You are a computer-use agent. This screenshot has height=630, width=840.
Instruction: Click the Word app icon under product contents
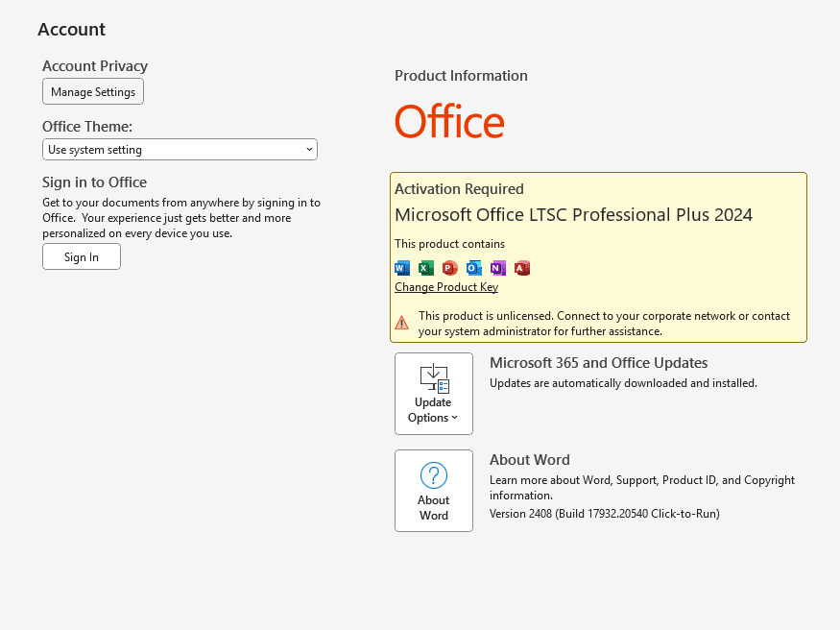click(402, 268)
